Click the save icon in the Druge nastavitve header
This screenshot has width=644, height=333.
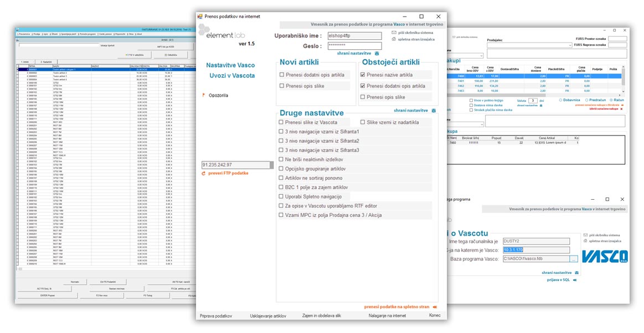pos(434,110)
